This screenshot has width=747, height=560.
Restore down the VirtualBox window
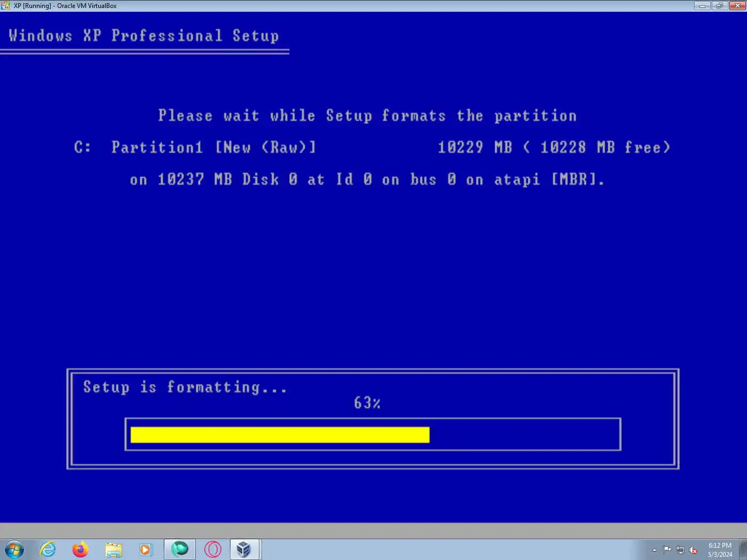click(x=719, y=6)
